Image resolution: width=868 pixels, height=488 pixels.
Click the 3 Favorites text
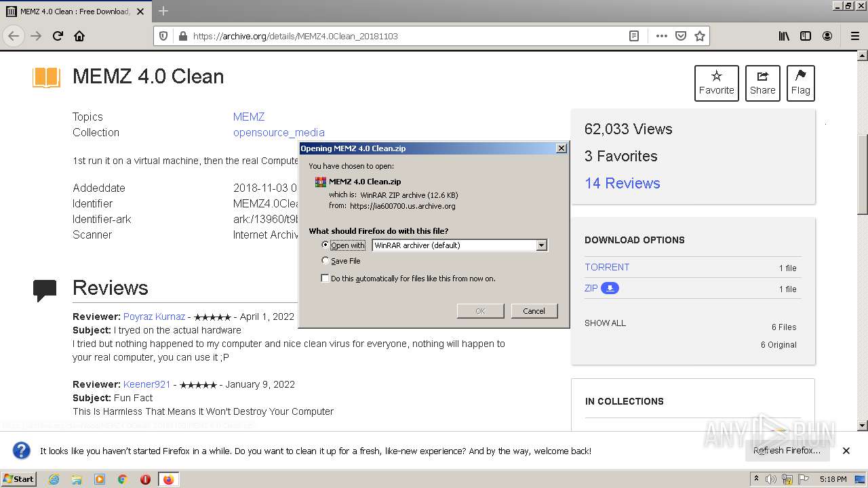click(620, 156)
